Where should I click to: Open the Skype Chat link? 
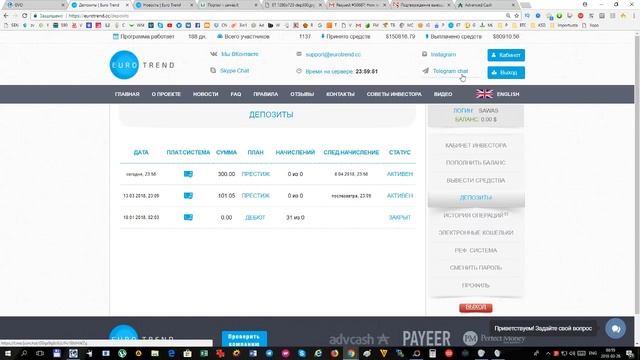tap(234, 71)
